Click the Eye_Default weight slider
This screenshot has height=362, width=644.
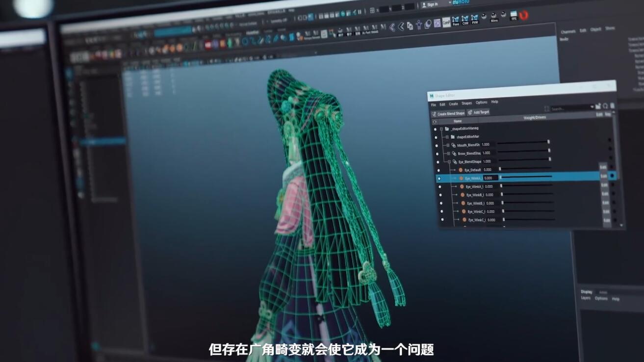click(x=525, y=168)
